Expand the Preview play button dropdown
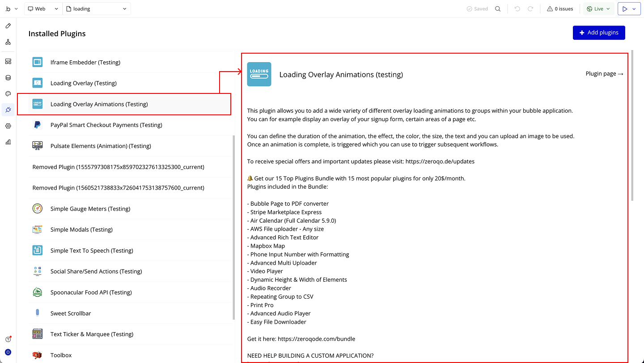Image resolution: width=644 pixels, height=363 pixels. tap(634, 9)
